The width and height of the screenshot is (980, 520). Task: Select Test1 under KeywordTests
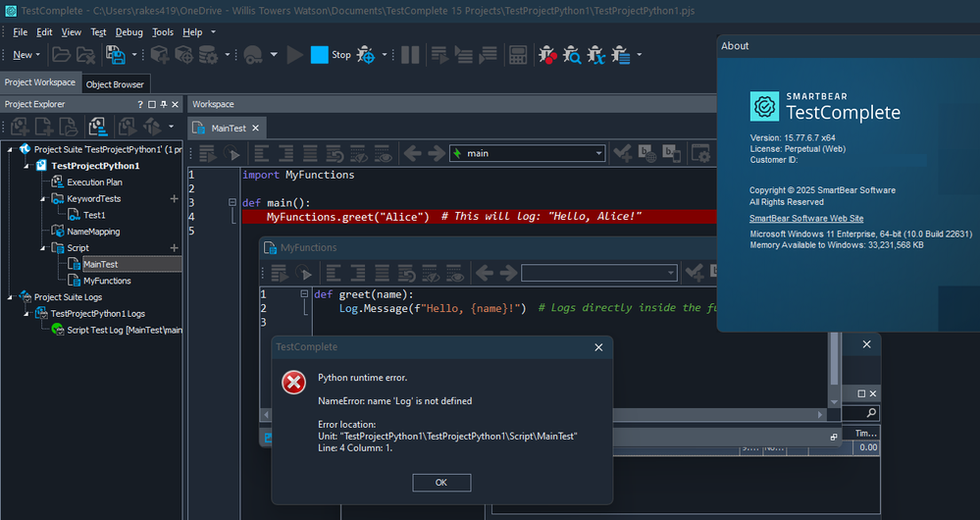[94, 215]
